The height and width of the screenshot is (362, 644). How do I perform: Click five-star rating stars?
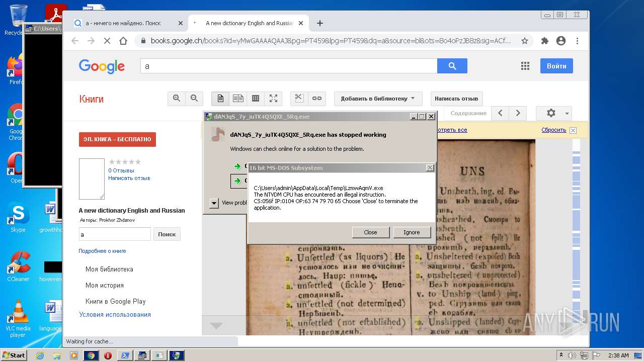coord(125,162)
